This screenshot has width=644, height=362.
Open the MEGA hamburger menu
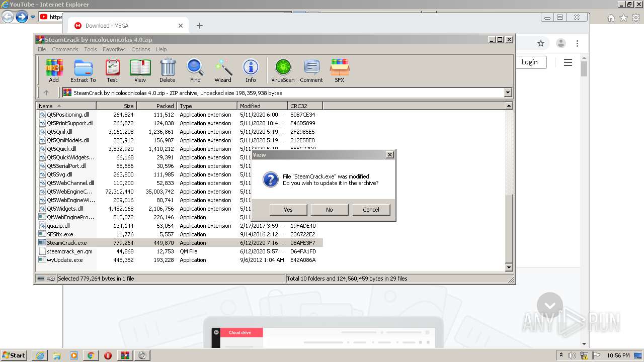pyautogui.click(x=568, y=62)
